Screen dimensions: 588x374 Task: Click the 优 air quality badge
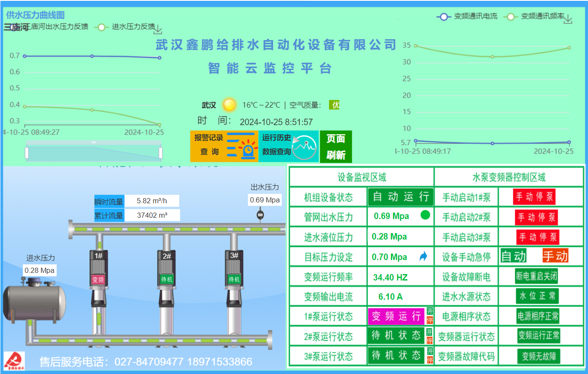click(335, 105)
